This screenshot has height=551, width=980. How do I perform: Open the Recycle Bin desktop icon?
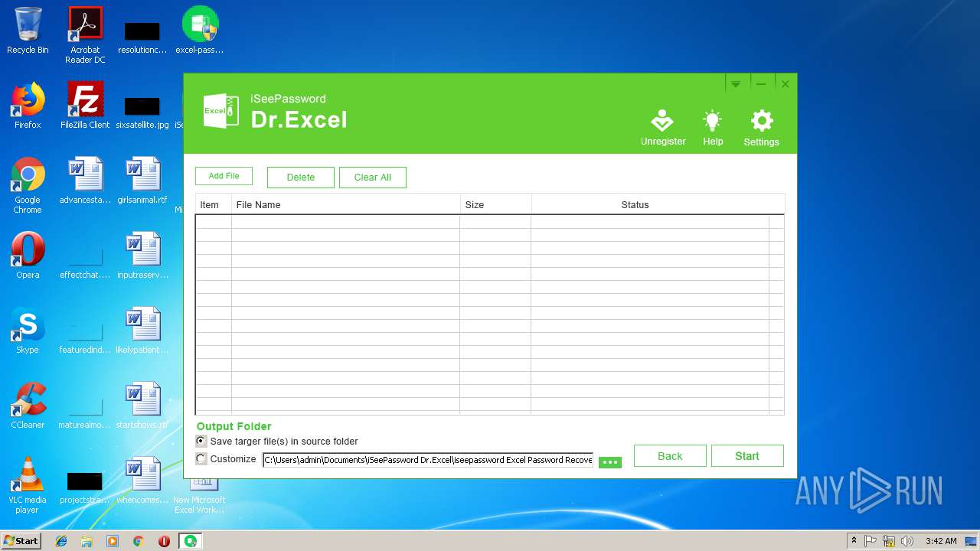point(28,31)
